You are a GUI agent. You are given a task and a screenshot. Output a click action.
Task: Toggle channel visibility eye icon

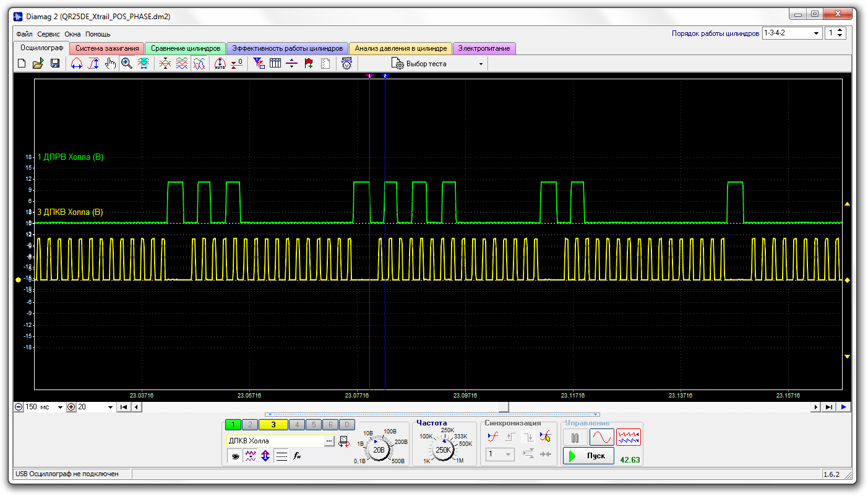[x=235, y=456]
